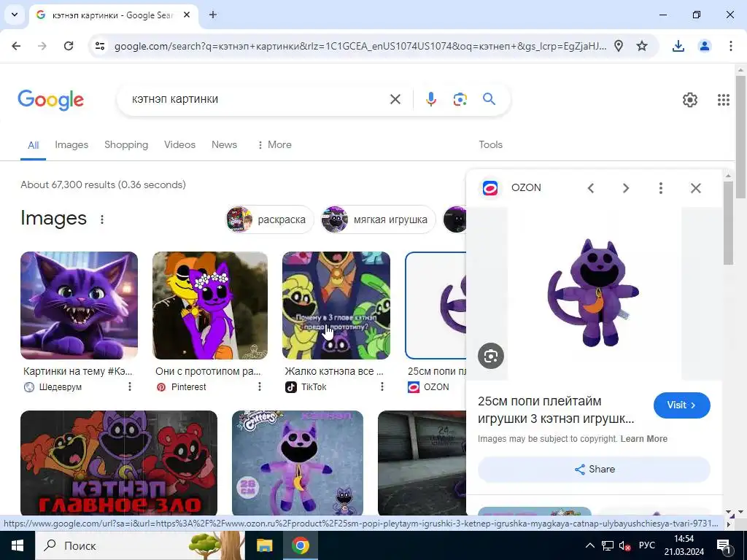Open the tab search dropdown arrow

click(x=15, y=15)
